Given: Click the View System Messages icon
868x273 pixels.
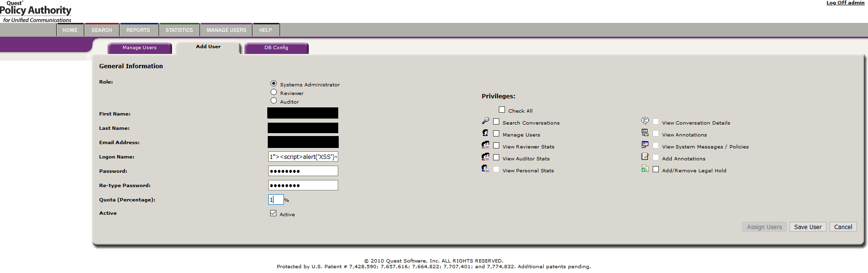Looking at the screenshot, I should tap(645, 145).
